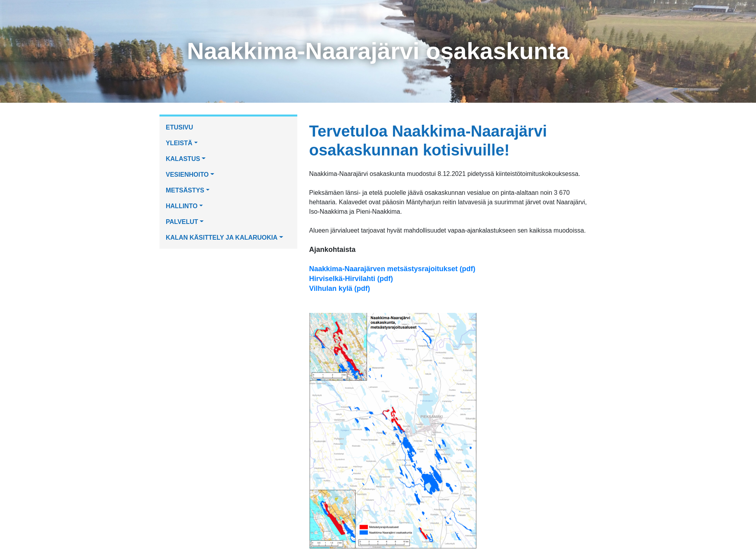Open PALVELUT dropdown section
This screenshot has height=551, width=756.
[184, 222]
